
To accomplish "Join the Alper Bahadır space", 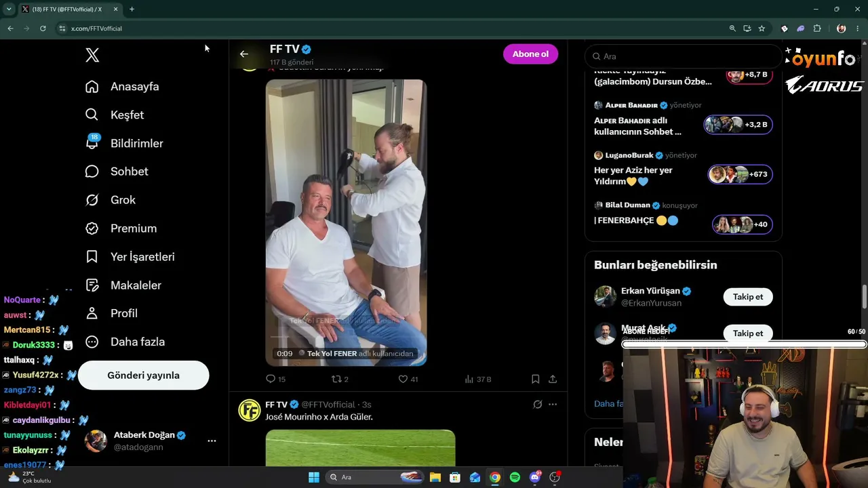I will pyautogui.click(x=738, y=125).
